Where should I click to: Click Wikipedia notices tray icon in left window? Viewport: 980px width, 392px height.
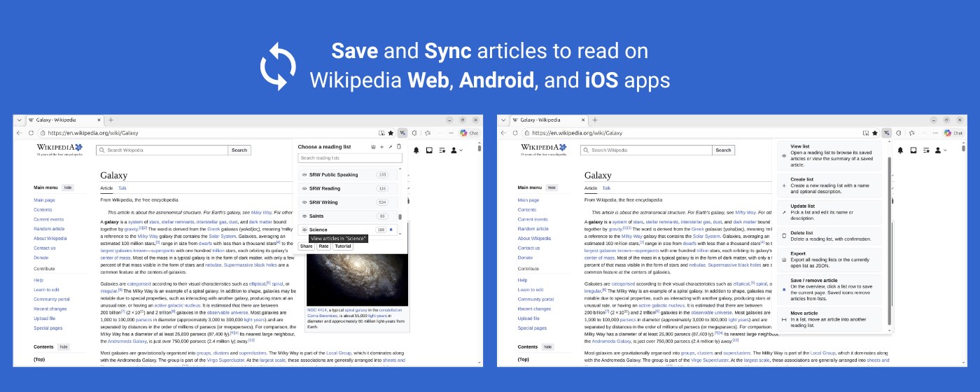[429, 150]
